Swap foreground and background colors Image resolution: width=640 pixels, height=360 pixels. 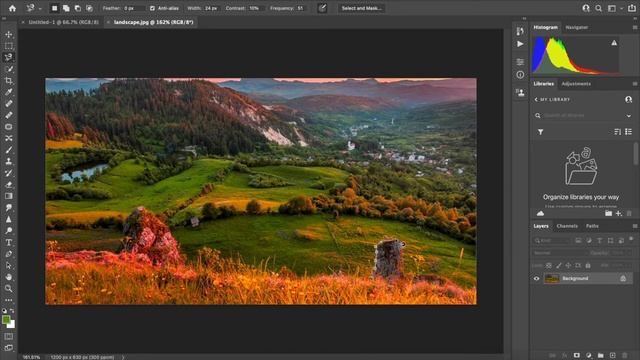click(x=12, y=311)
